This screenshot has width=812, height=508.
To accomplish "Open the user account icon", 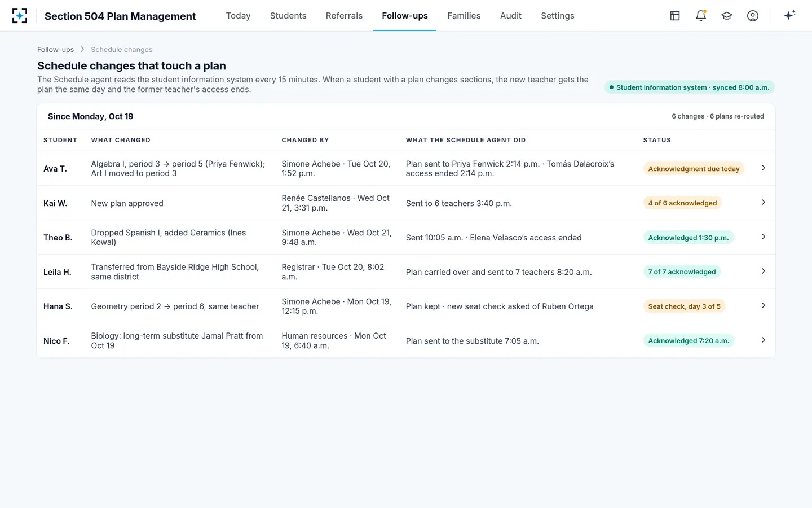I will (753, 16).
